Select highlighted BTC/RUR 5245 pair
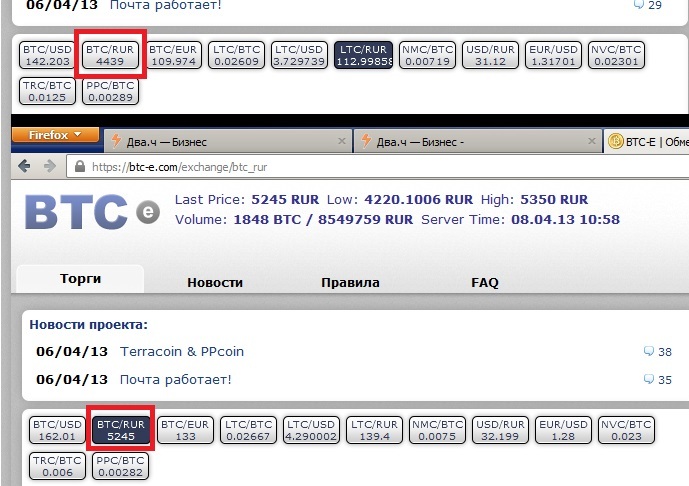 [121, 430]
